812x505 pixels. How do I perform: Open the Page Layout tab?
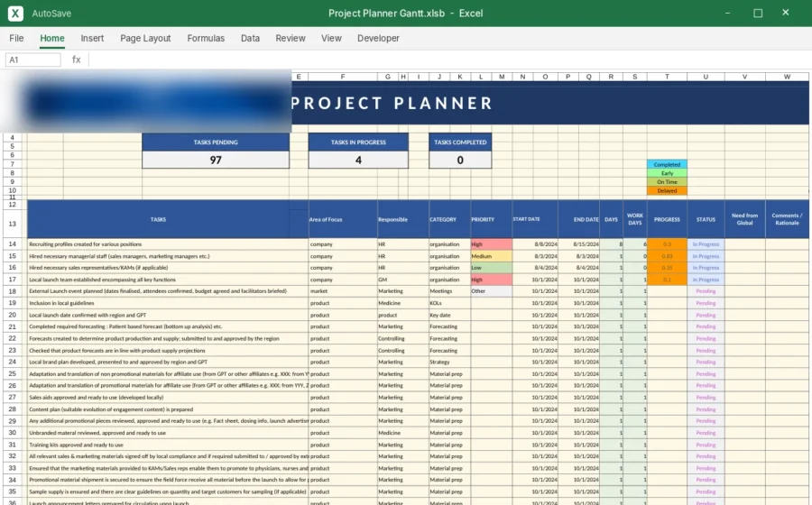(145, 38)
